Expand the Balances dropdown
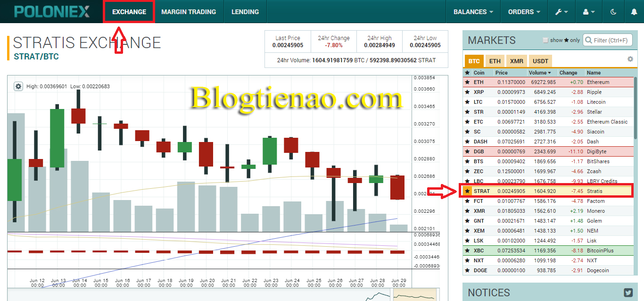Image resolution: width=644 pixels, height=301 pixels. [x=473, y=12]
